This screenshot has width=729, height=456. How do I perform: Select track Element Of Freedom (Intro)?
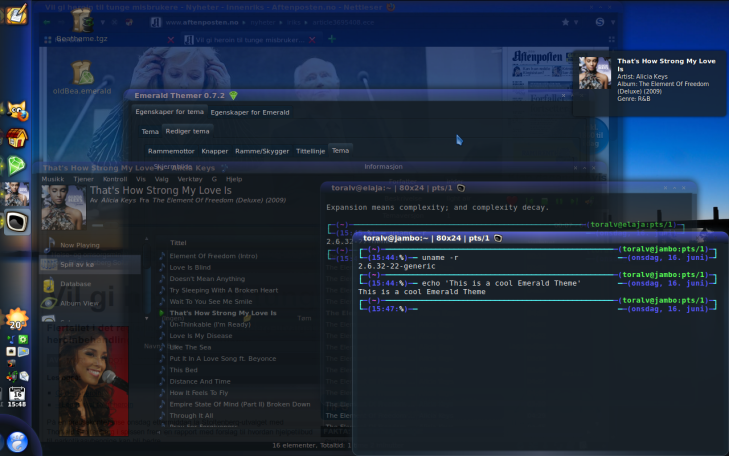coord(213,256)
